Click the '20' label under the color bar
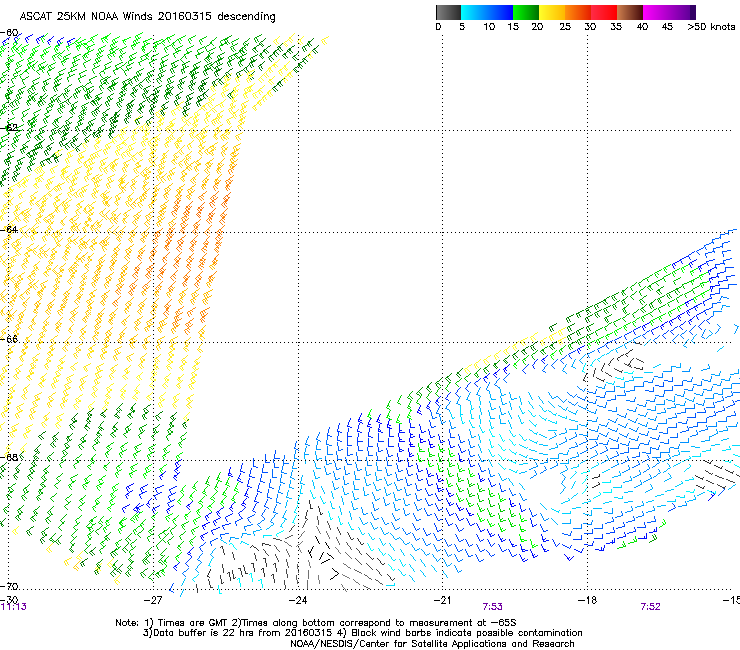This screenshot has width=740, height=650. (537, 27)
